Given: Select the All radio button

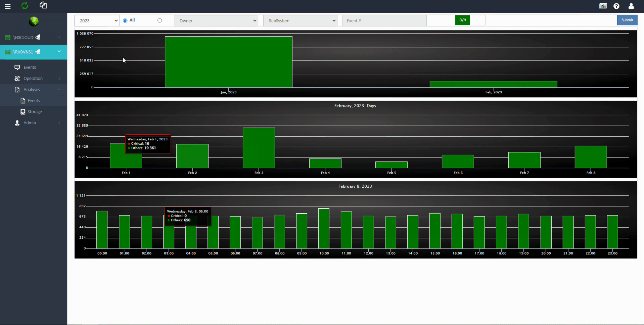Looking at the screenshot, I should tap(125, 20).
